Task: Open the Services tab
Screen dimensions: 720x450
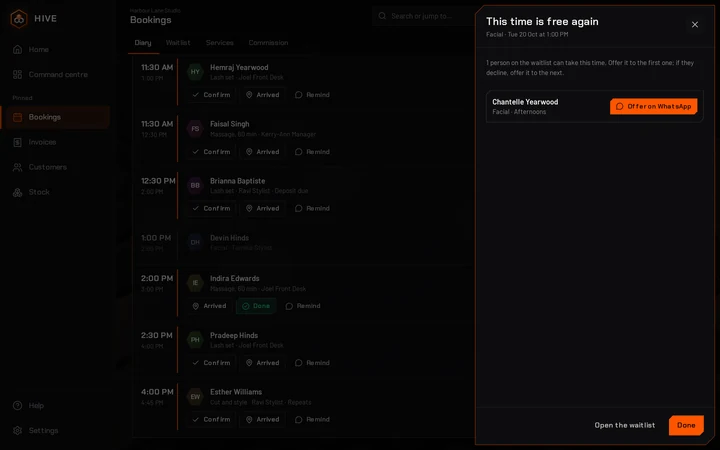Action: [x=219, y=43]
